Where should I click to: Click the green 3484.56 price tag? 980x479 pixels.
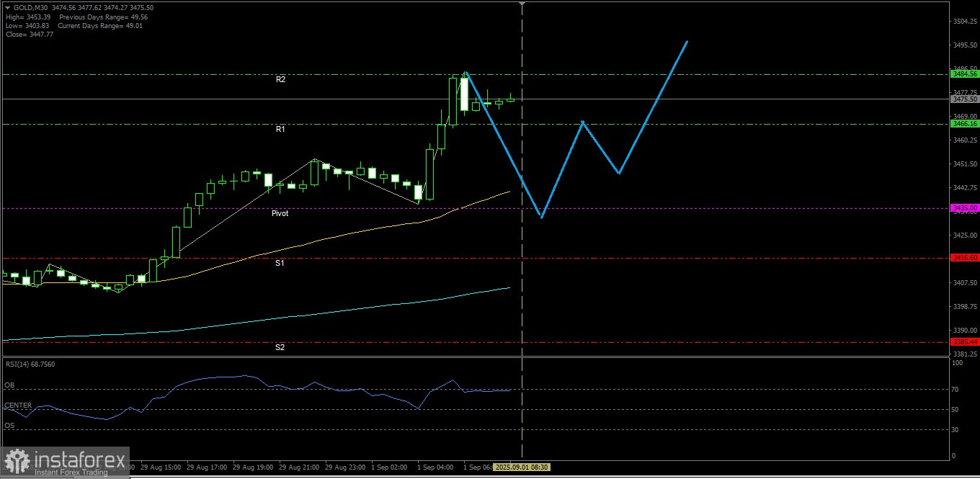(965, 73)
